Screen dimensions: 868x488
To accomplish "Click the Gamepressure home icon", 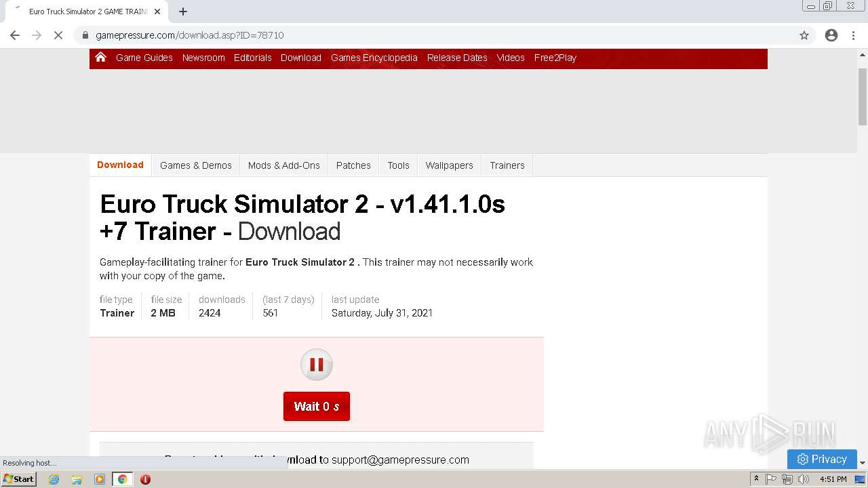I will (x=100, y=58).
